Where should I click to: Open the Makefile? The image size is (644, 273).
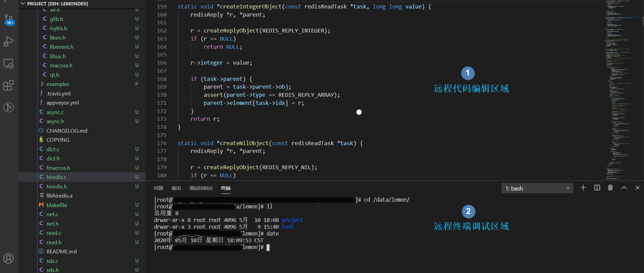[x=57, y=205]
